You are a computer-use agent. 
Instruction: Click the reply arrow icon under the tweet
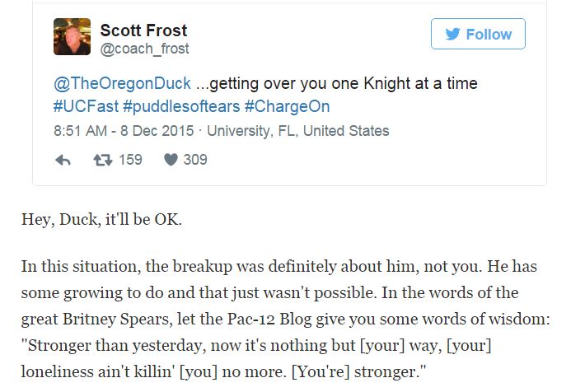click(63, 160)
